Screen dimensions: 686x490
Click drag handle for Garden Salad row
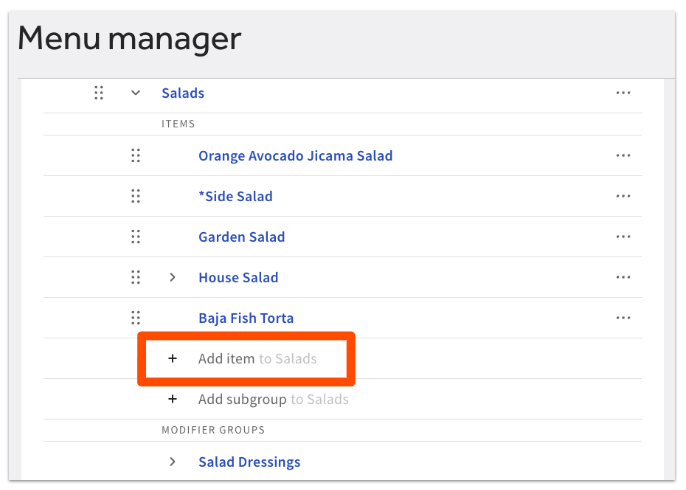coord(136,237)
